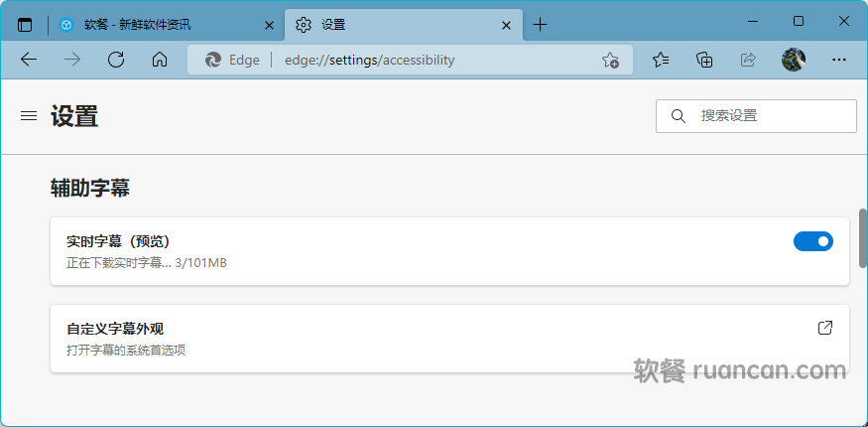The image size is (868, 427).
Task: Close the 设置 tab
Action: point(507,25)
